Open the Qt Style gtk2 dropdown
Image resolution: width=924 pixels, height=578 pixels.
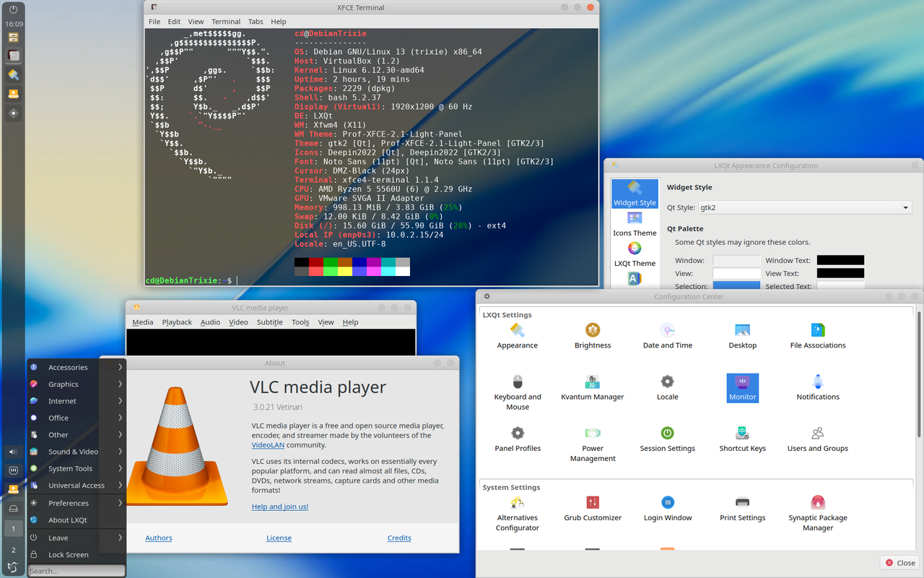806,207
